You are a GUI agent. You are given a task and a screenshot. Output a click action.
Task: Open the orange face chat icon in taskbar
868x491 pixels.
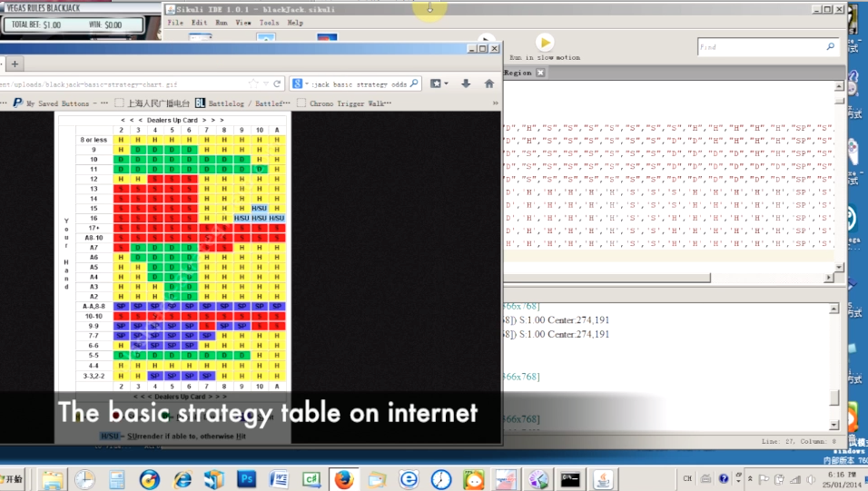coord(473,479)
